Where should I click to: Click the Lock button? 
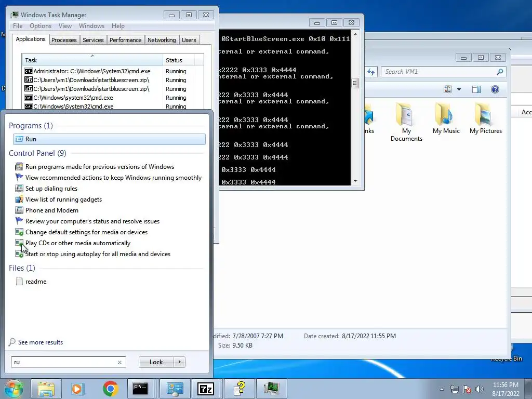156,362
